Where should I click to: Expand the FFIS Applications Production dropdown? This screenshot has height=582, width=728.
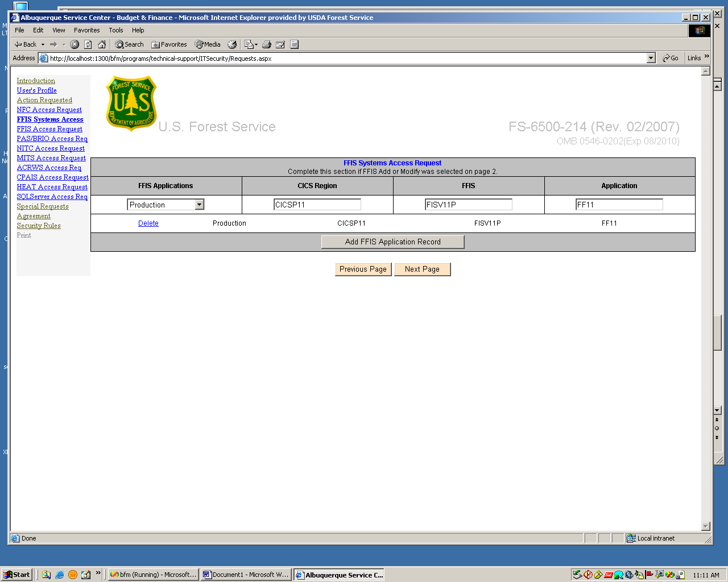point(199,205)
